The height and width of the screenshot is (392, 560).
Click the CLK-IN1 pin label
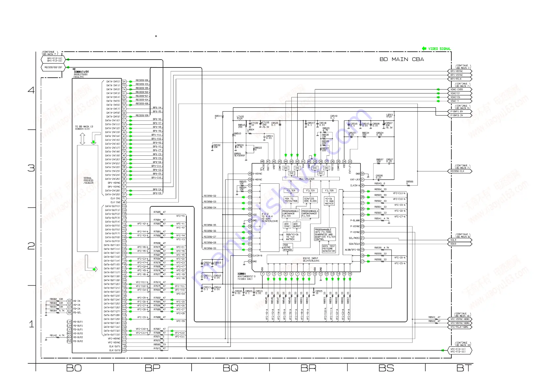(x=116, y=198)
